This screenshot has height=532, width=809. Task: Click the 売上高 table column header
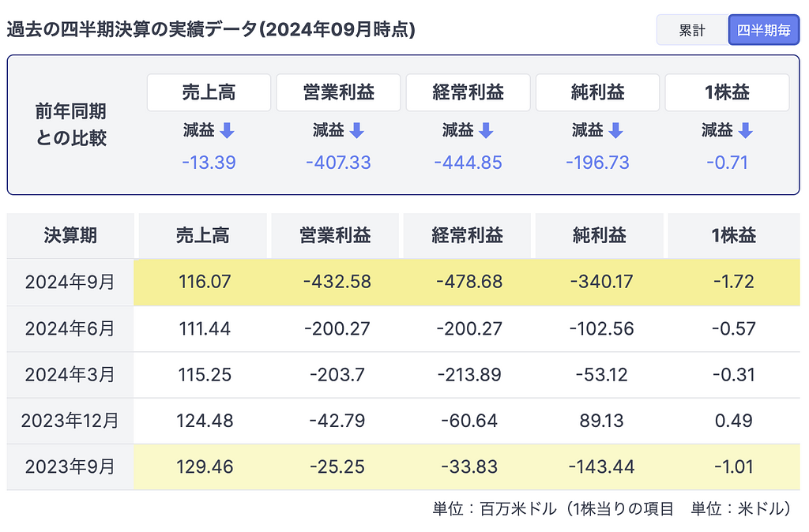(x=202, y=235)
